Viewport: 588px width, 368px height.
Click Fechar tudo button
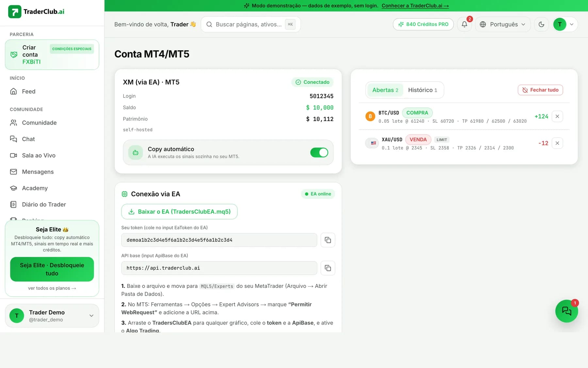point(540,90)
